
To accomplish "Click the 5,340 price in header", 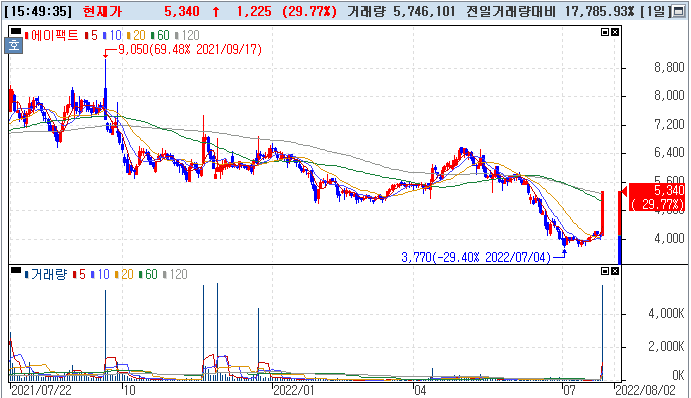I will [182, 11].
